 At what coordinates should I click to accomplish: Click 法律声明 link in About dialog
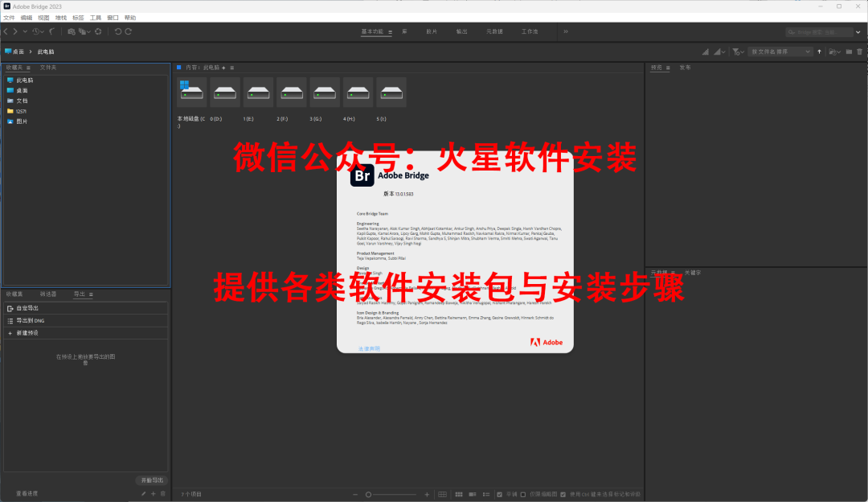(369, 348)
